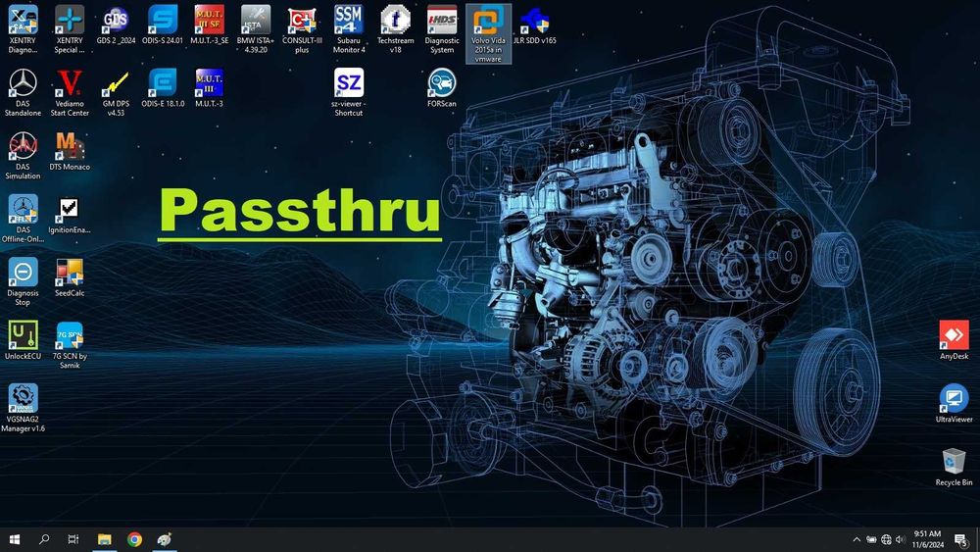Launch Google Chrome from taskbar

pos(134,539)
